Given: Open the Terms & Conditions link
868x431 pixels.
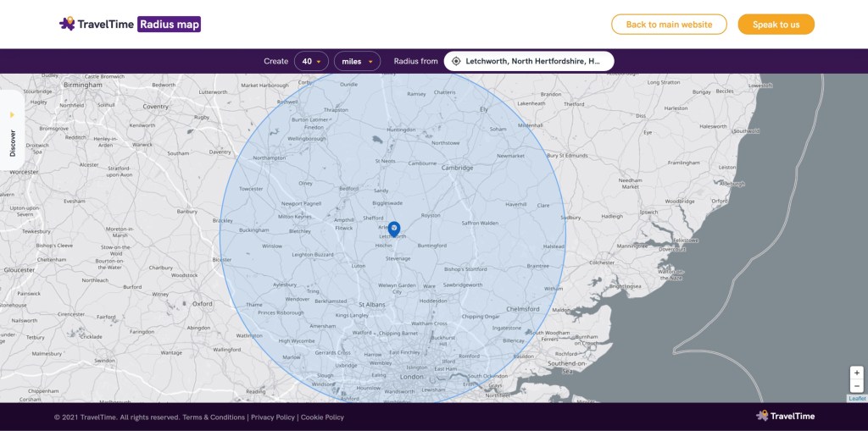Looking at the screenshot, I should [214, 417].
